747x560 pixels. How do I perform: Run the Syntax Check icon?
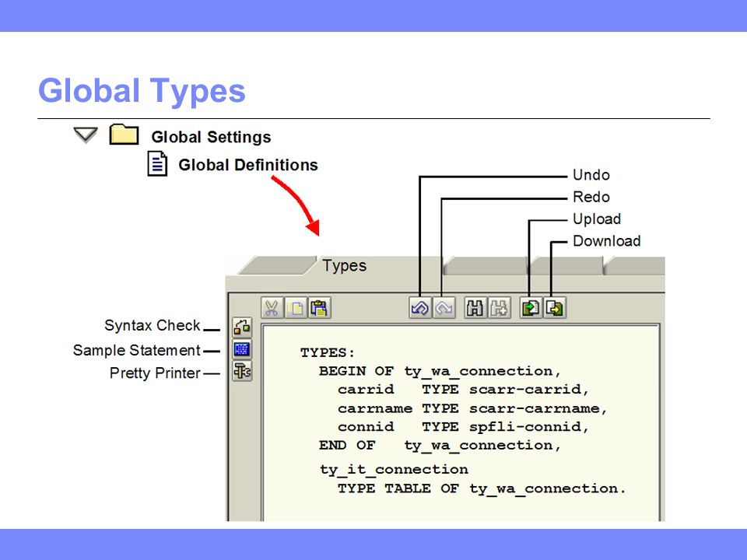pos(242,327)
